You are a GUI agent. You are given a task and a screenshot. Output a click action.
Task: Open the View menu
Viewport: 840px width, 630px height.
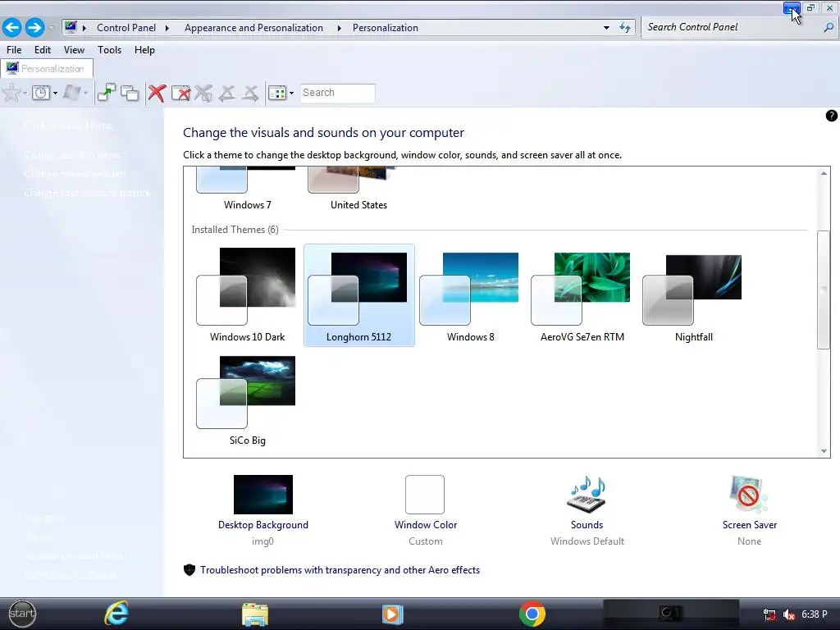point(74,50)
